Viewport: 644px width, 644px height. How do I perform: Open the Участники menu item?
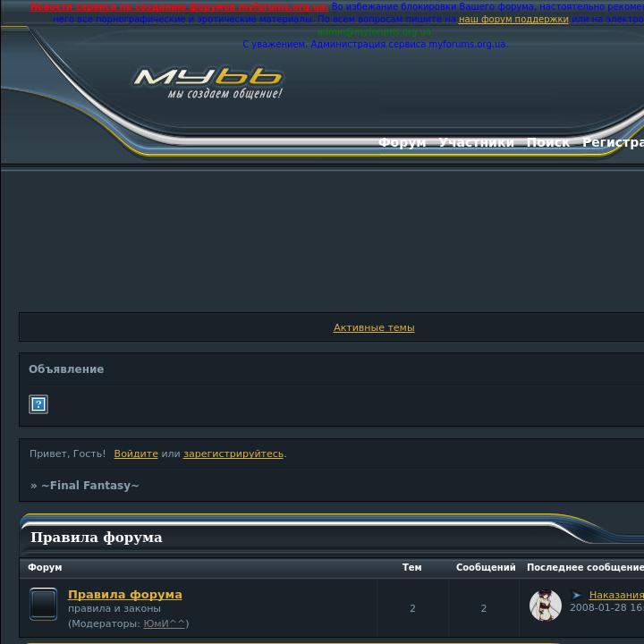[476, 142]
